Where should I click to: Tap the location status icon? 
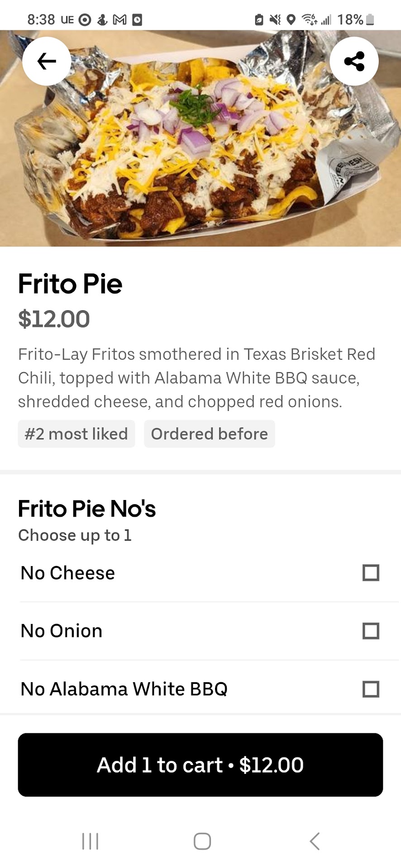(x=291, y=19)
